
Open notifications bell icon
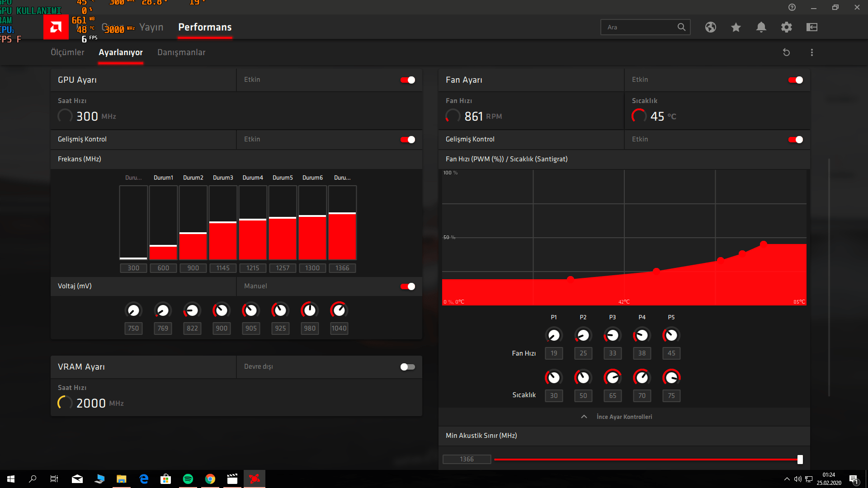click(x=761, y=27)
